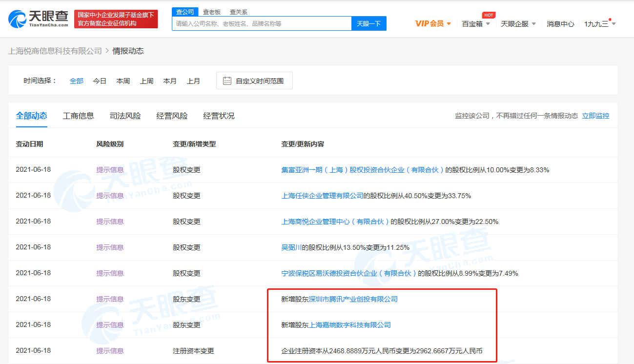Switch to the 查老板 search tab
The height and width of the screenshot is (364, 634).
pos(212,11)
